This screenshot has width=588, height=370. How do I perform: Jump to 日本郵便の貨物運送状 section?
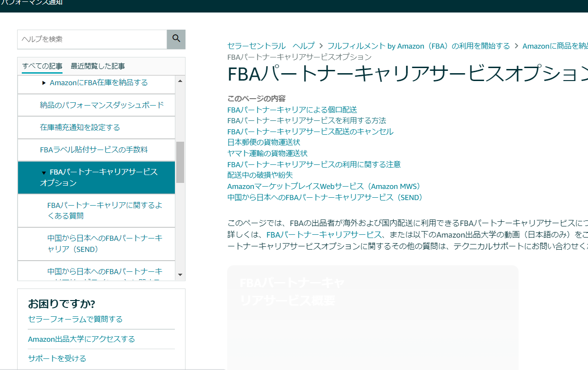coord(264,142)
